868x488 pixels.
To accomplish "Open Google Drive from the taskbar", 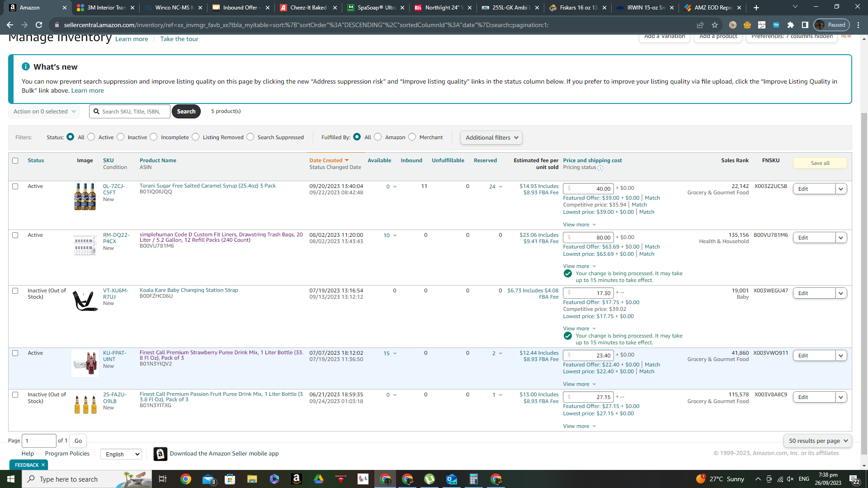I will point(319,479).
